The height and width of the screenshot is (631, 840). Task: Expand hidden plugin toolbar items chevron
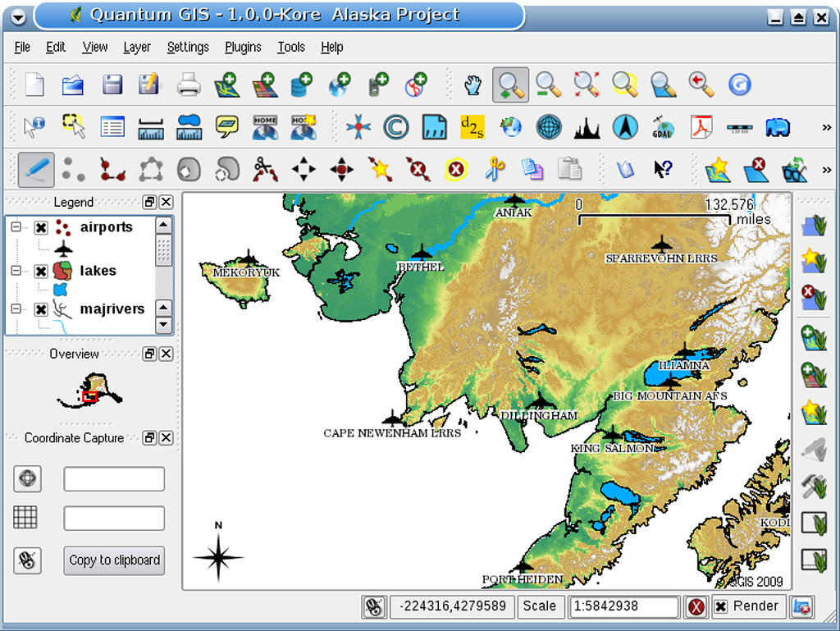827,127
